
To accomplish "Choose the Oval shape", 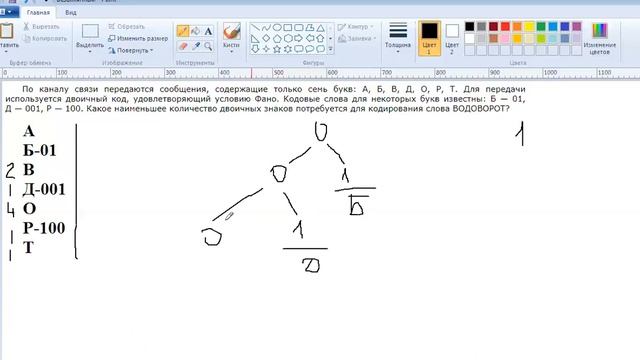I will 277,28.
